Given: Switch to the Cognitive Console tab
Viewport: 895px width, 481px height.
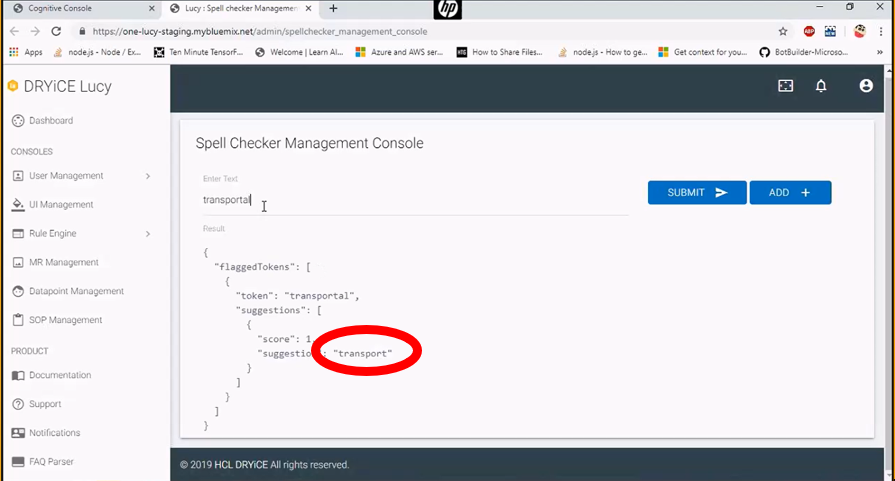Looking at the screenshot, I should coord(82,9).
